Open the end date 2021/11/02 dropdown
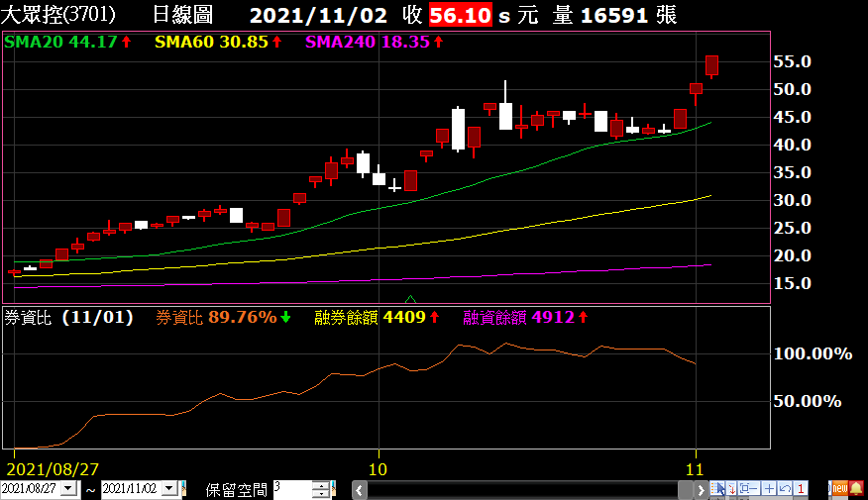This screenshot has width=868, height=500. point(168,488)
